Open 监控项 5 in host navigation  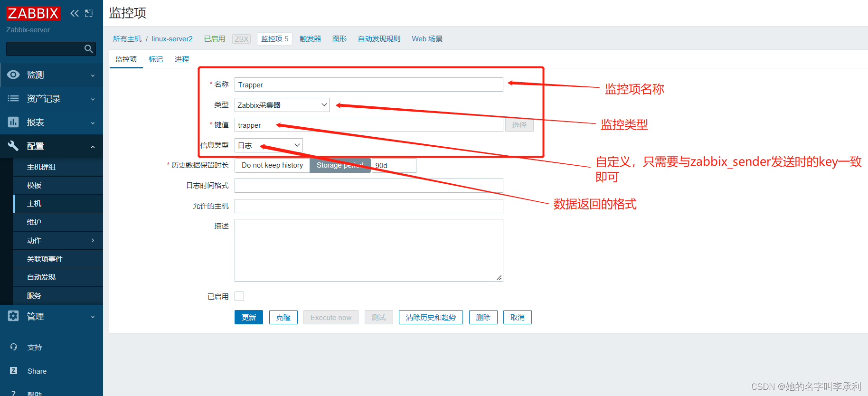274,39
